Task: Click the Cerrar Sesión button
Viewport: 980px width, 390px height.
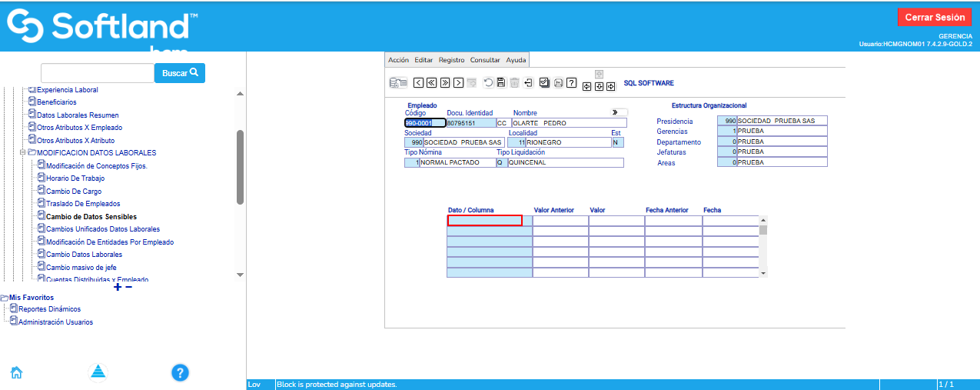Action: [x=934, y=17]
